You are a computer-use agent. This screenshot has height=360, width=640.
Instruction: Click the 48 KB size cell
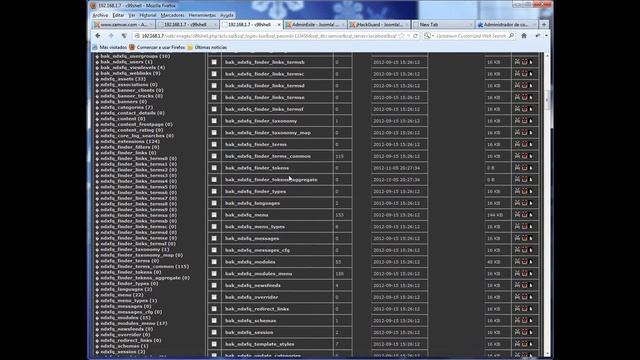tap(498, 262)
